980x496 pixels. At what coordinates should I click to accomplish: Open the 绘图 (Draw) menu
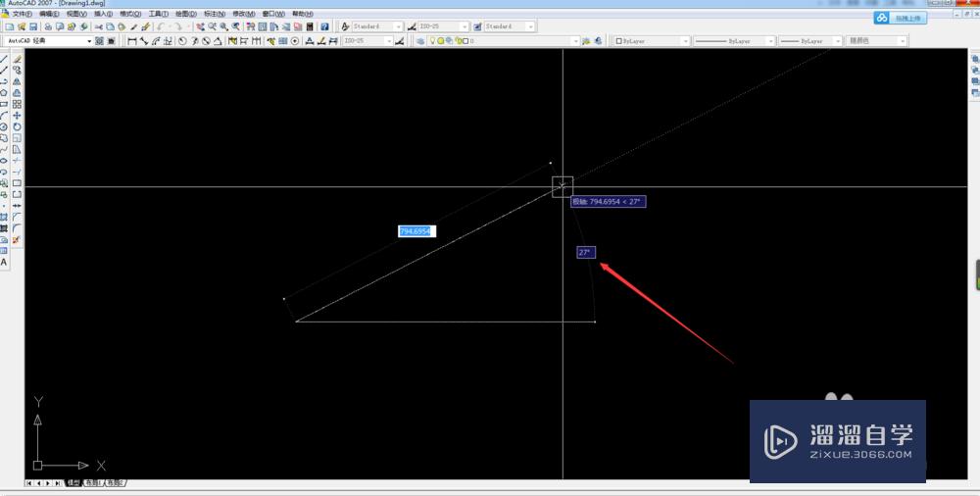click(186, 13)
